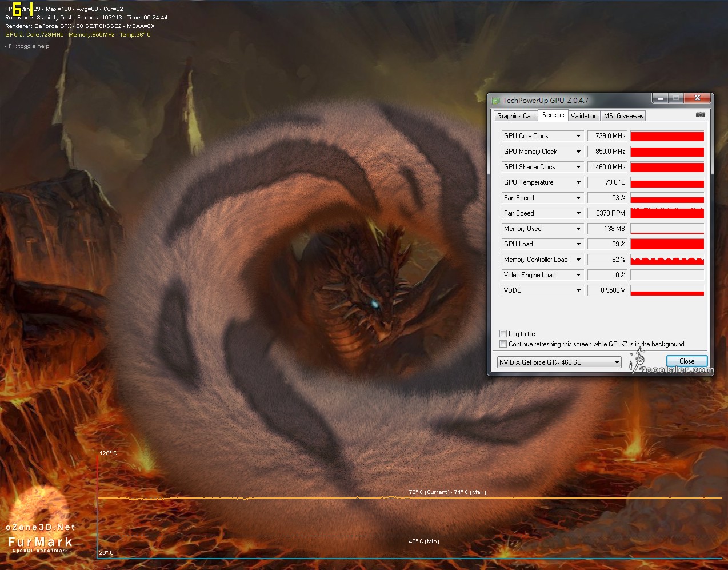Click the 53 % fan speed value

point(607,198)
